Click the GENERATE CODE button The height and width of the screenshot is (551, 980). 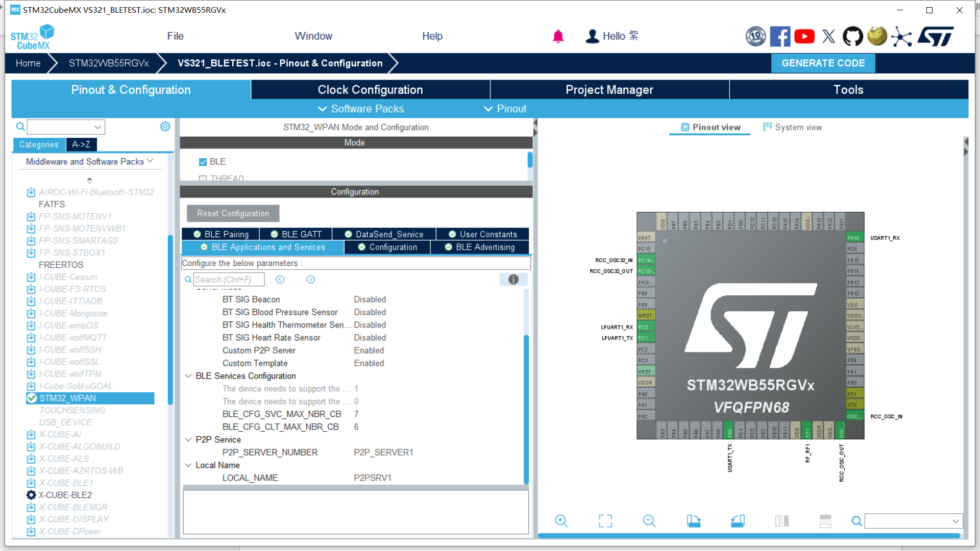tap(822, 63)
